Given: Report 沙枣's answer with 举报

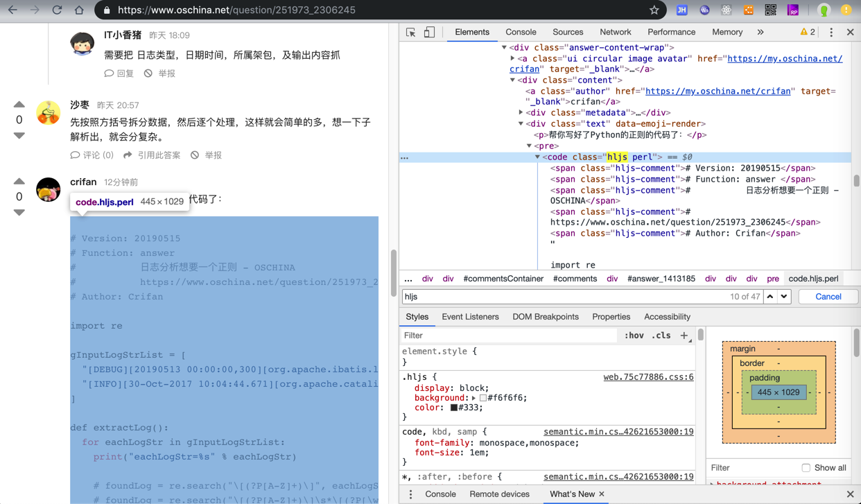Looking at the screenshot, I should tap(207, 155).
